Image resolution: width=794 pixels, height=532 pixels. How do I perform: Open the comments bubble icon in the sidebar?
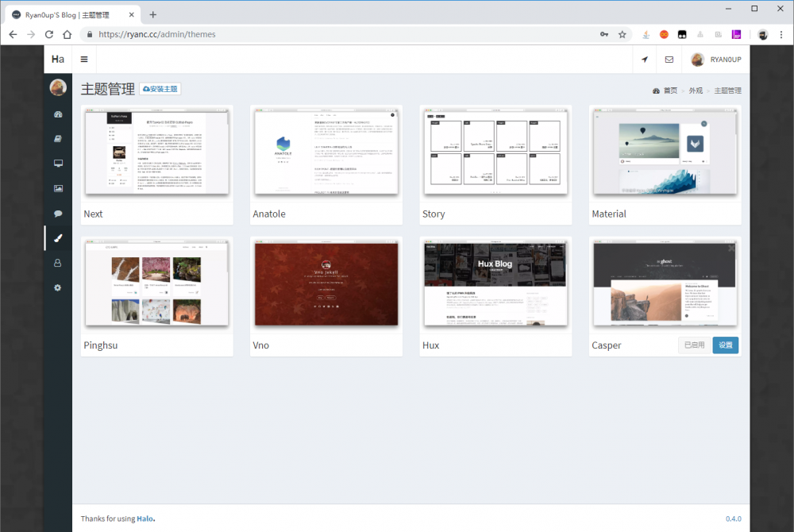pos(58,214)
